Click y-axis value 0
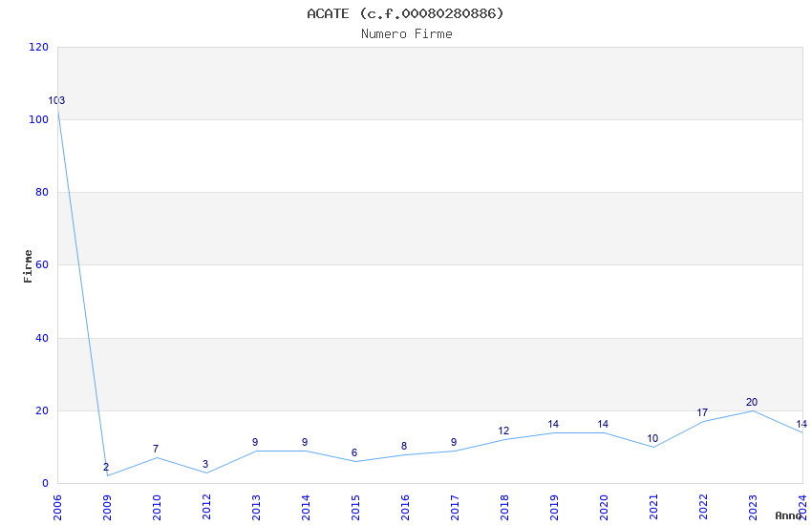Viewport: 812px width, 525px height. 46,483
